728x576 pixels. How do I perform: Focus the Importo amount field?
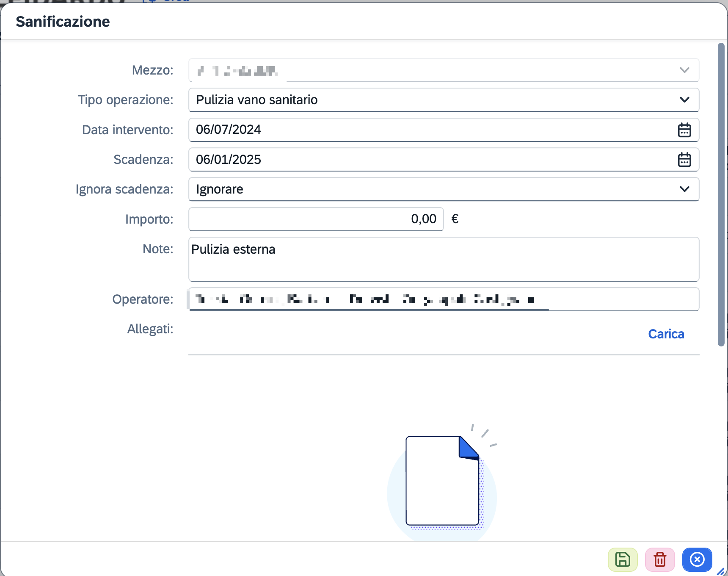(x=316, y=219)
